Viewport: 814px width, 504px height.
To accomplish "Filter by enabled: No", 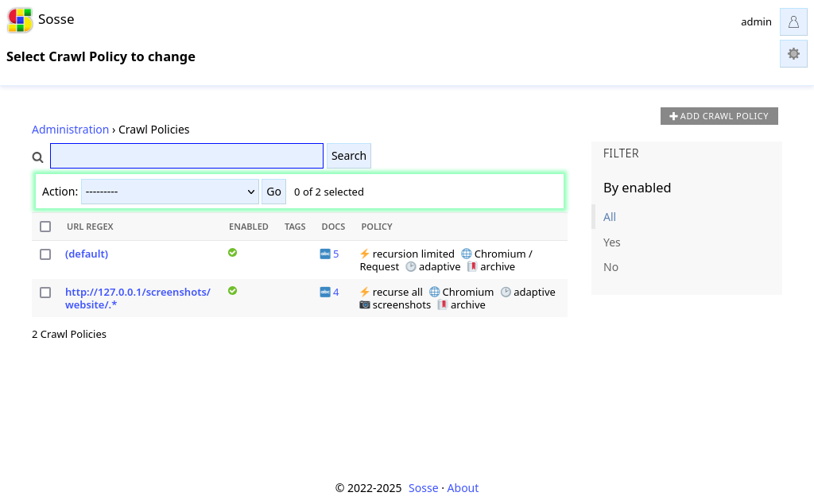I will [610, 267].
